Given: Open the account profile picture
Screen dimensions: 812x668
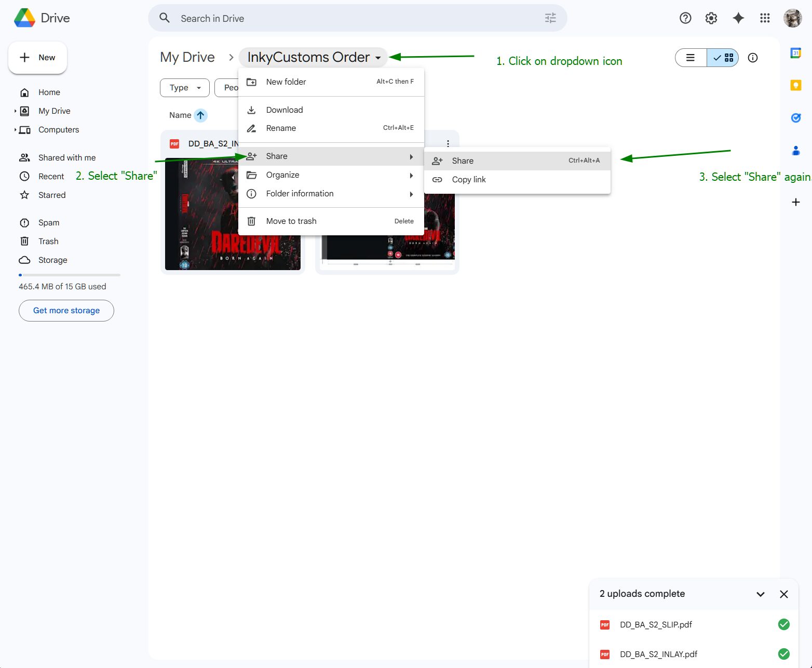Looking at the screenshot, I should tap(793, 18).
